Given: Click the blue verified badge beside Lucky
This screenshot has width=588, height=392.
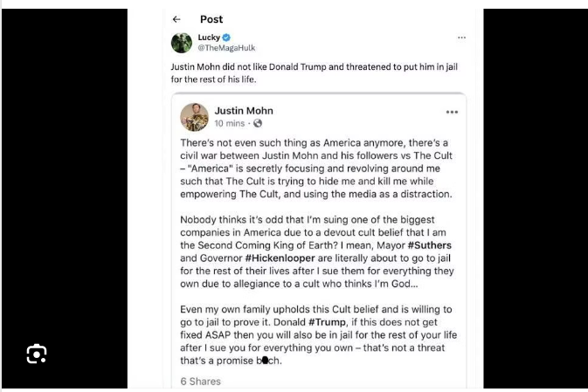Looking at the screenshot, I should click(227, 38).
